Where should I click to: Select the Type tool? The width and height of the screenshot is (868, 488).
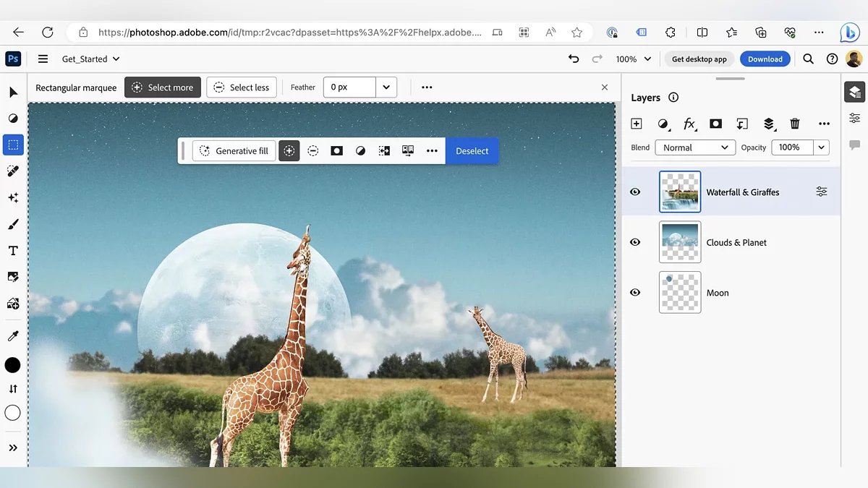pos(13,251)
